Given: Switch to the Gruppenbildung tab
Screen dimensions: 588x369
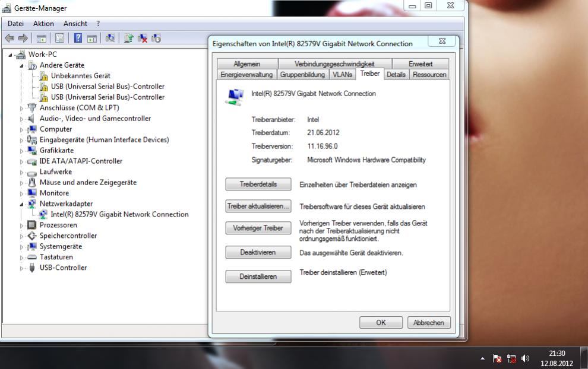Looking at the screenshot, I should tap(303, 75).
